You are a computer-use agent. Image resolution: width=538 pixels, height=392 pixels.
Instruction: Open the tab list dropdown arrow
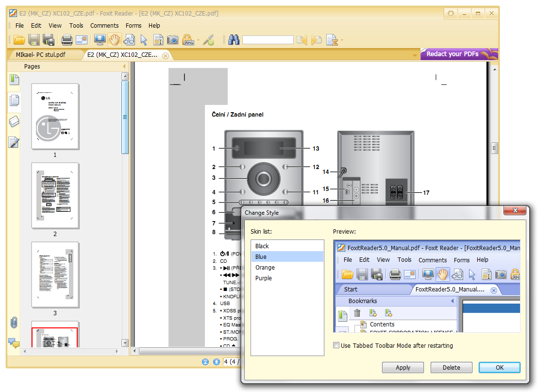(415, 55)
